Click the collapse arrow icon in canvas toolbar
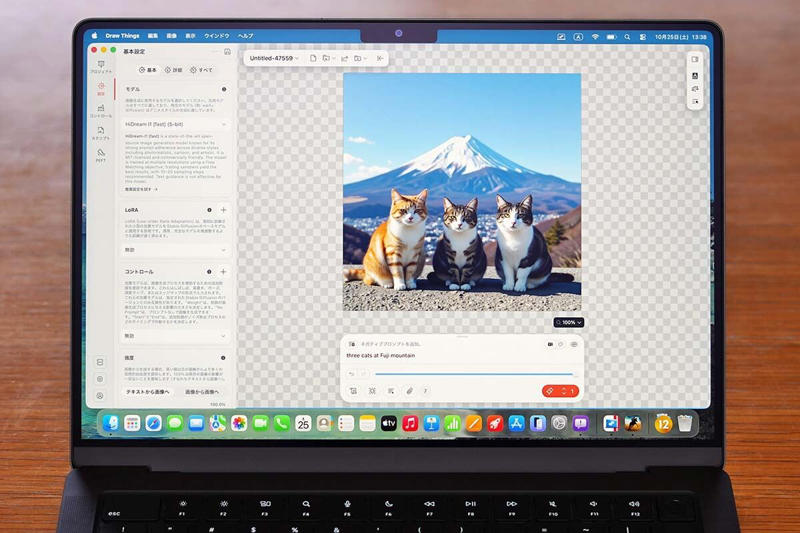Screen dimensions: 800x533 (x=380, y=59)
